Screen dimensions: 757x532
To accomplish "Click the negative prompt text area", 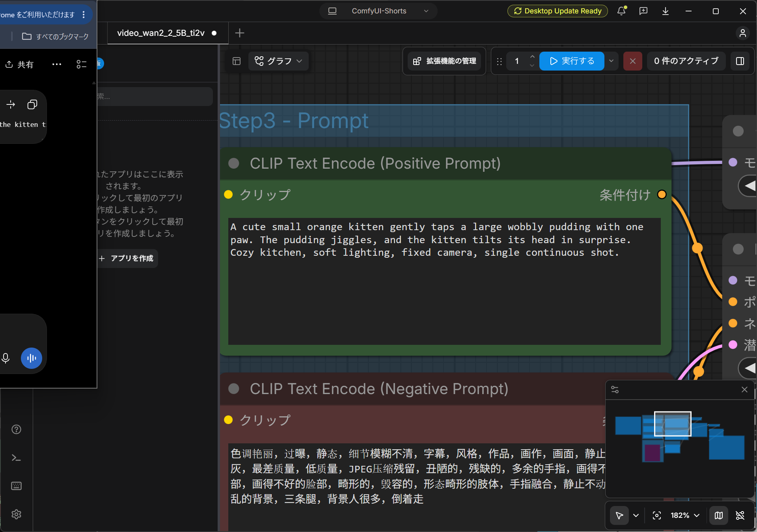I will [x=417, y=487].
